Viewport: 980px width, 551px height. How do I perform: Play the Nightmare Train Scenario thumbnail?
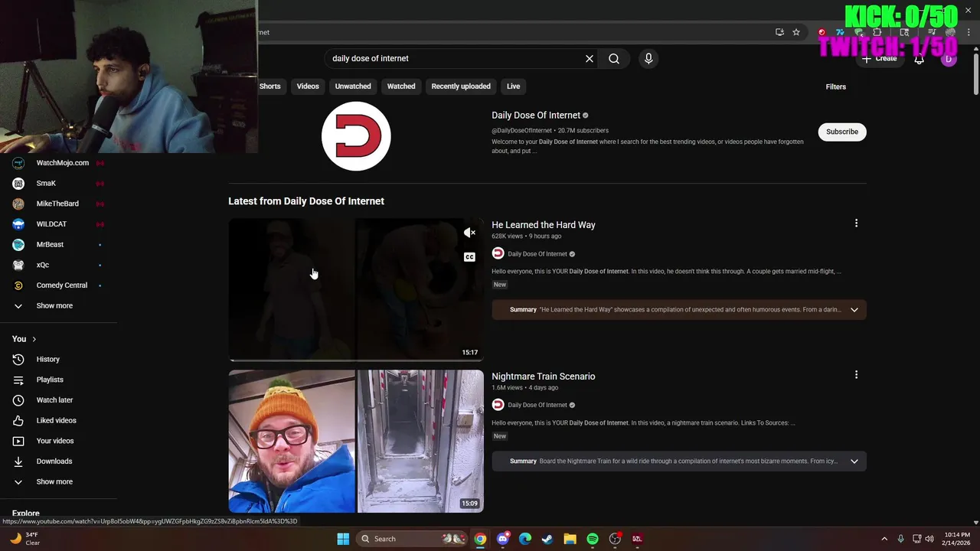point(356,442)
